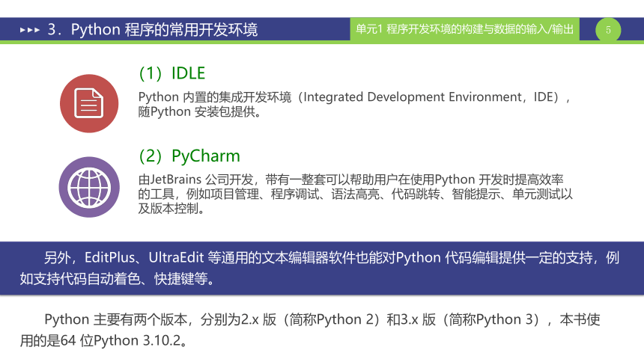
Task: Click the line "如支持代码自动着色、快捷键等。"
Action: pyautogui.click(x=117, y=279)
